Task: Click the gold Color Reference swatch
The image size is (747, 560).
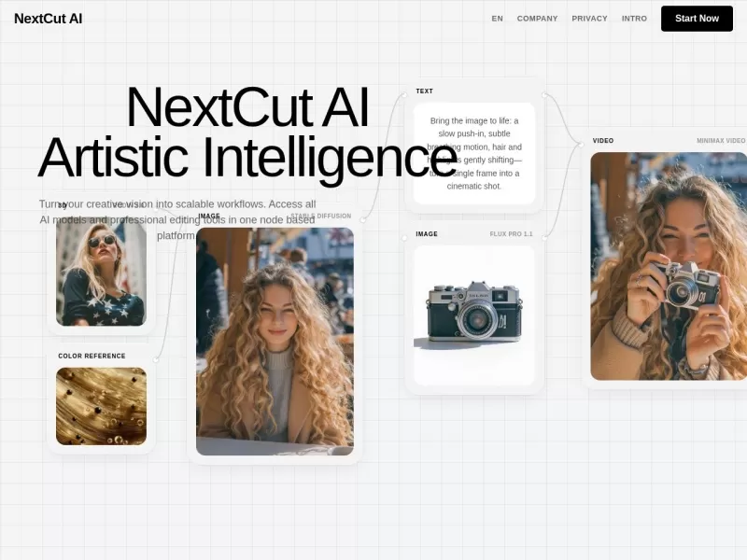Action: click(101, 406)
